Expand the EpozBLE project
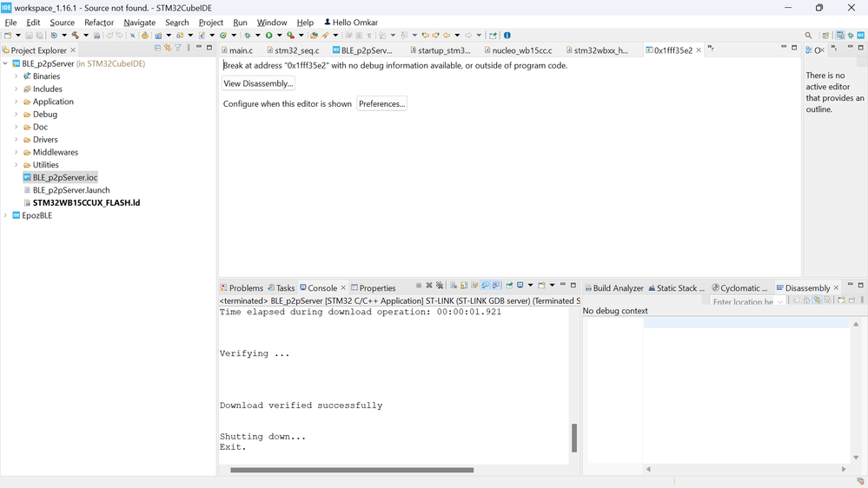This screenshot has width=868, height=488. (x=5, y=215)
